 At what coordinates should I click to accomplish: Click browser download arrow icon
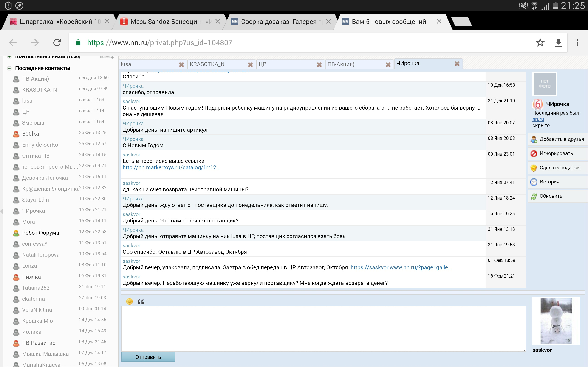click(x=559, y=43)
